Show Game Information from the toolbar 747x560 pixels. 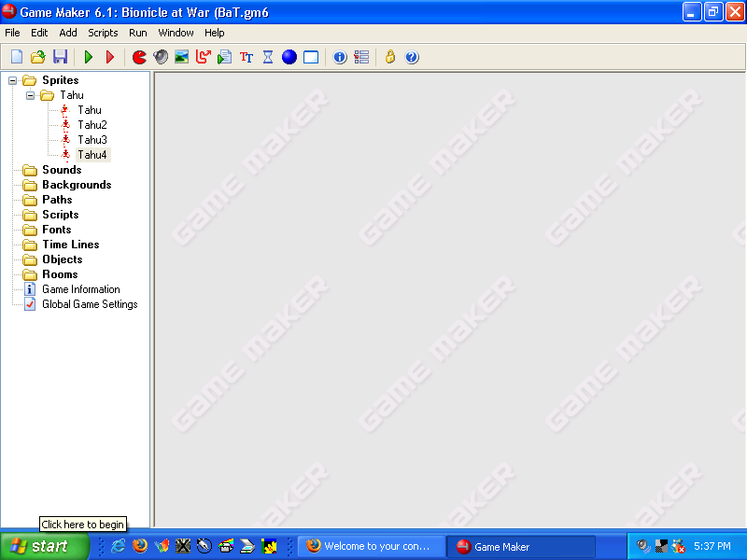[x=339, y=57]
